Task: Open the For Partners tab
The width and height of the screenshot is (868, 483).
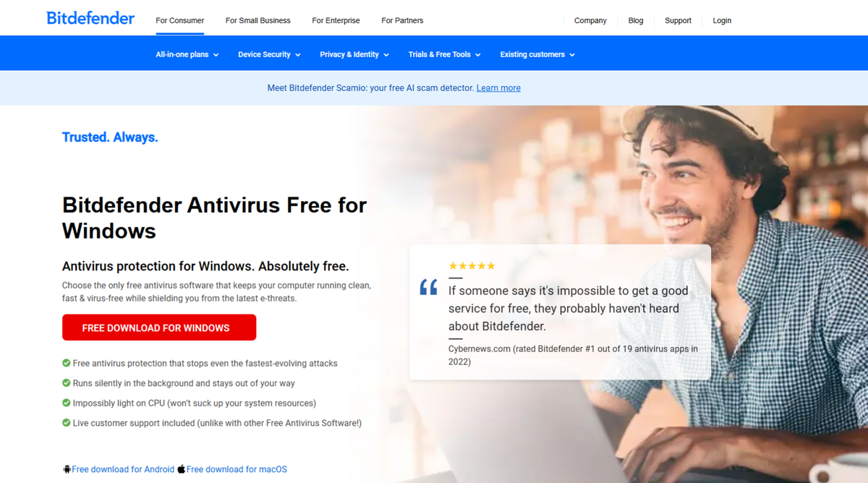Action: coord(402,20)
